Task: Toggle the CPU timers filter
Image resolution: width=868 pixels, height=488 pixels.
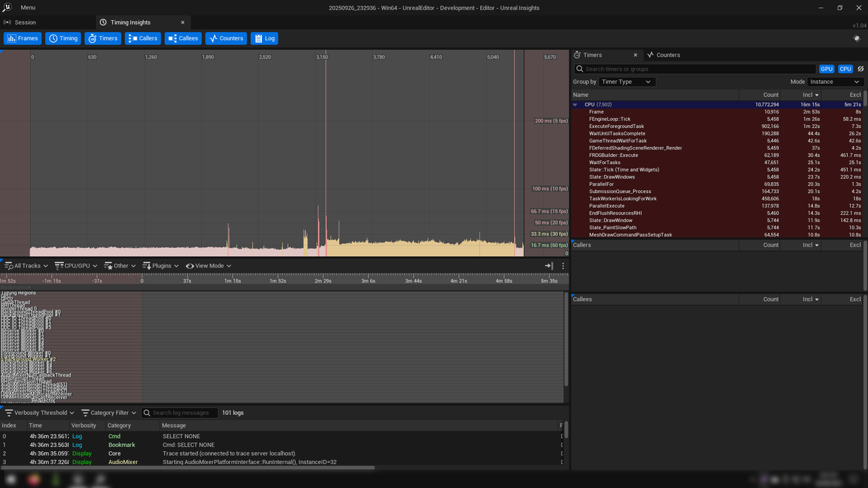Action: 845,69
